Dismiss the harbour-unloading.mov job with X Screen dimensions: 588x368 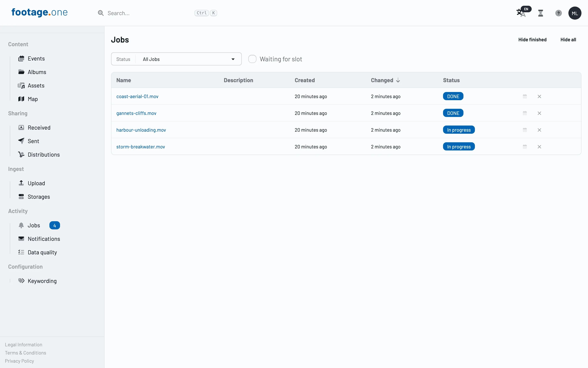539,130
